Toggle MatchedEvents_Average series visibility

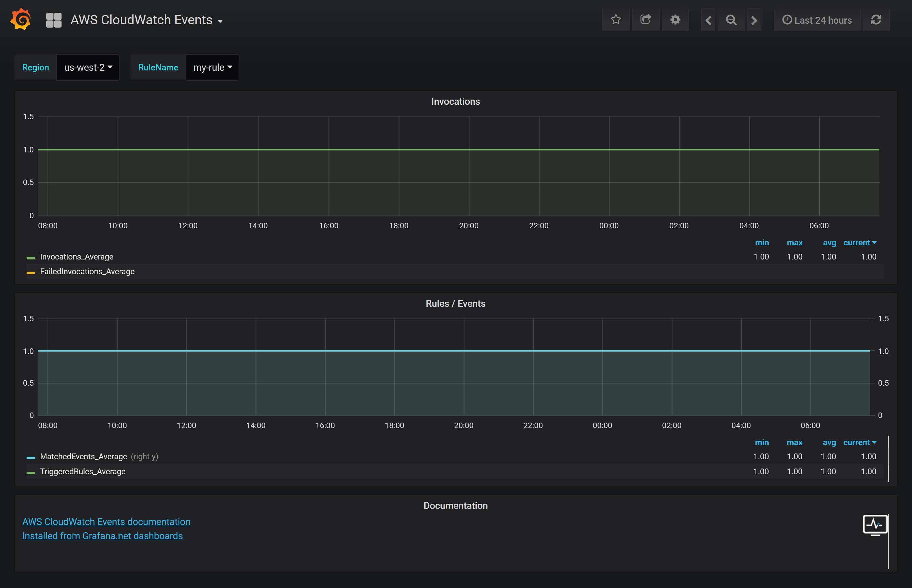[x=83, y=457]
